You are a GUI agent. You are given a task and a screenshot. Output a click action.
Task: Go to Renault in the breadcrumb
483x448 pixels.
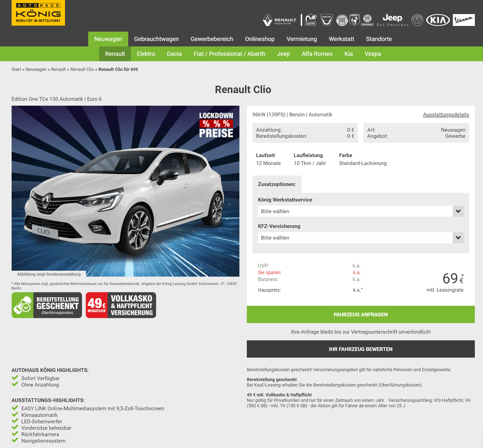coord(59,69)
